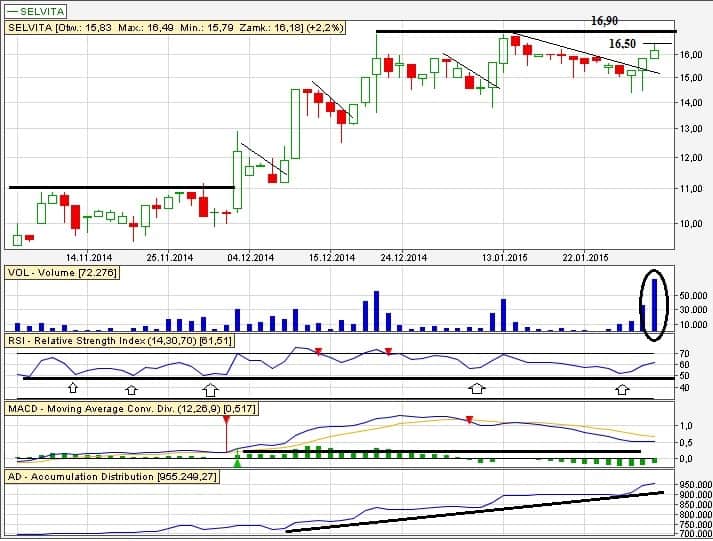This screenshot has width=713, height=541.
Task: Click the leftmost red triangle marker on RSI
Action: (x=318, y=351)
